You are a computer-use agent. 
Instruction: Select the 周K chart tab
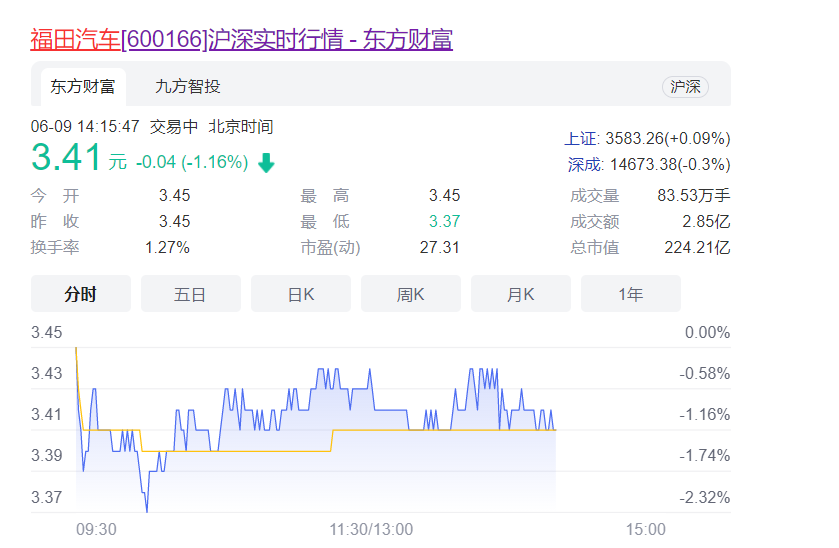[x=410, y=294]
